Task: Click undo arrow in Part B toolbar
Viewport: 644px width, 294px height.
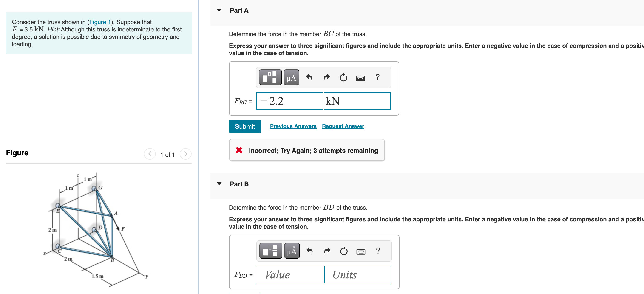Action: [309, 251]
